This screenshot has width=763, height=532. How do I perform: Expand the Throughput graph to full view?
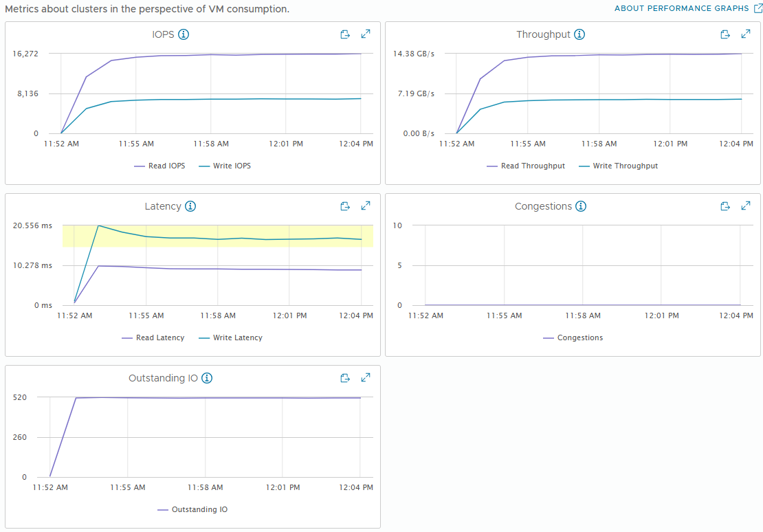746,34
